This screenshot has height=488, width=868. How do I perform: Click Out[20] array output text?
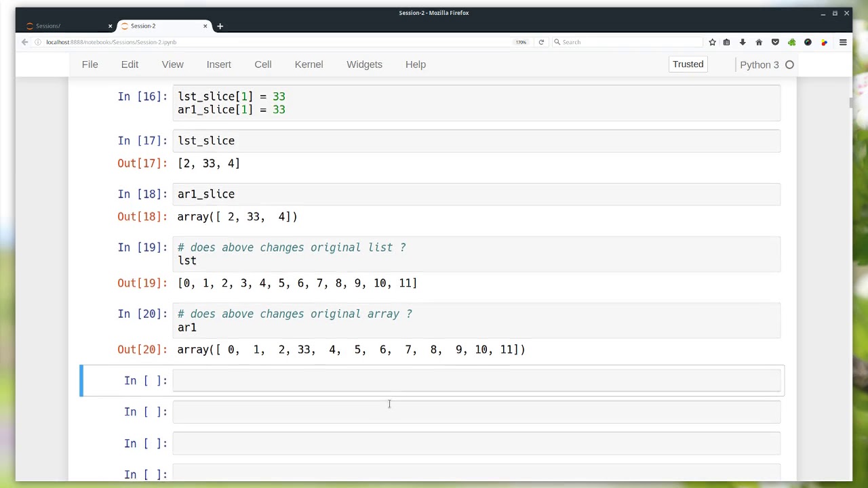point(351,350)
